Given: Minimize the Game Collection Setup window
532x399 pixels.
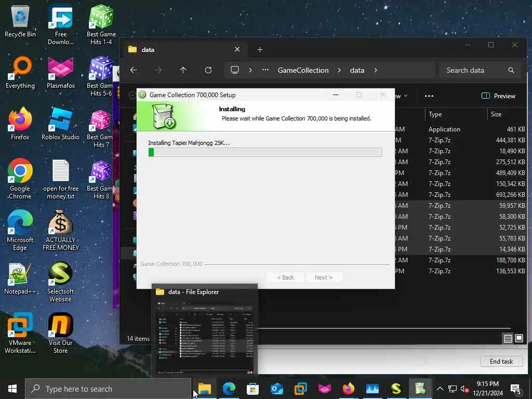Looking at the screenshot, I should pos(336,95).
